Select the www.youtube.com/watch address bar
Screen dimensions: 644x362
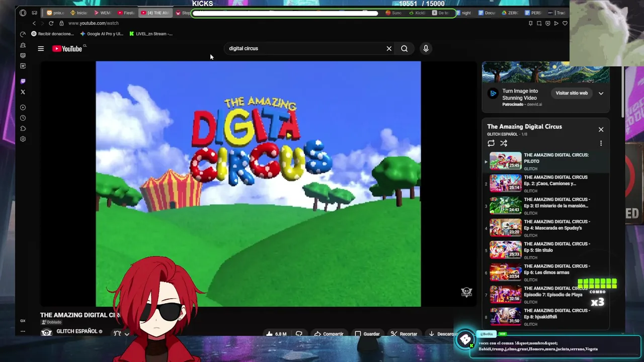[94, 23]
